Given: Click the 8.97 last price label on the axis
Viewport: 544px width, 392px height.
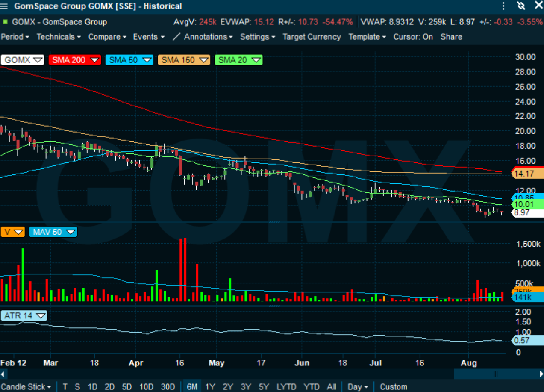Looking at the screenshot, I should point(527,212).
